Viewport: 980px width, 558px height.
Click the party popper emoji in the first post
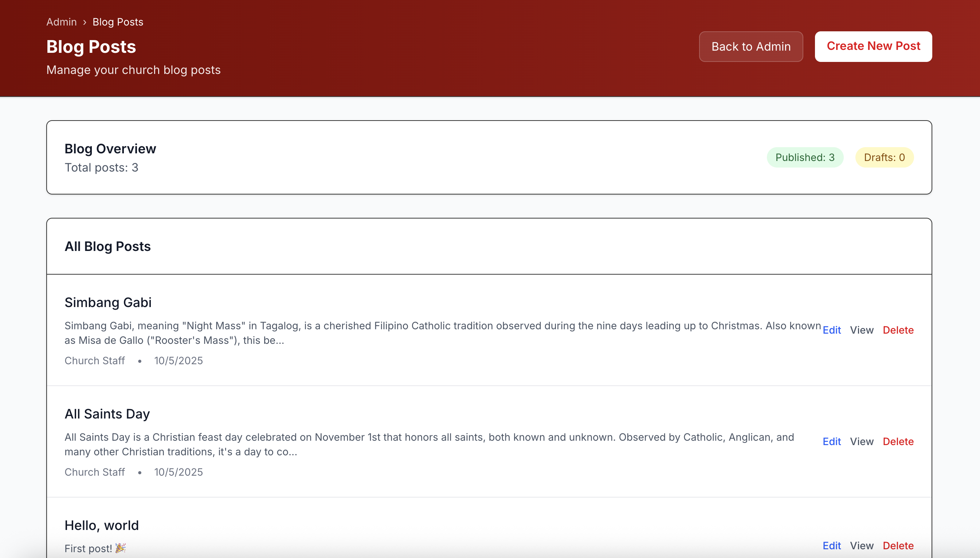(x=120, y=548)
